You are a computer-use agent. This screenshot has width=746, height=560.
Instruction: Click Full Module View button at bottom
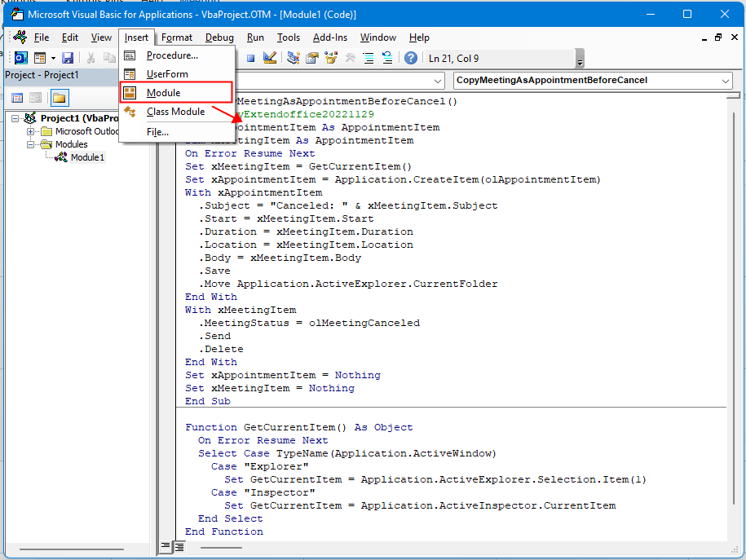pyautogui.click(x=179, y=547)
